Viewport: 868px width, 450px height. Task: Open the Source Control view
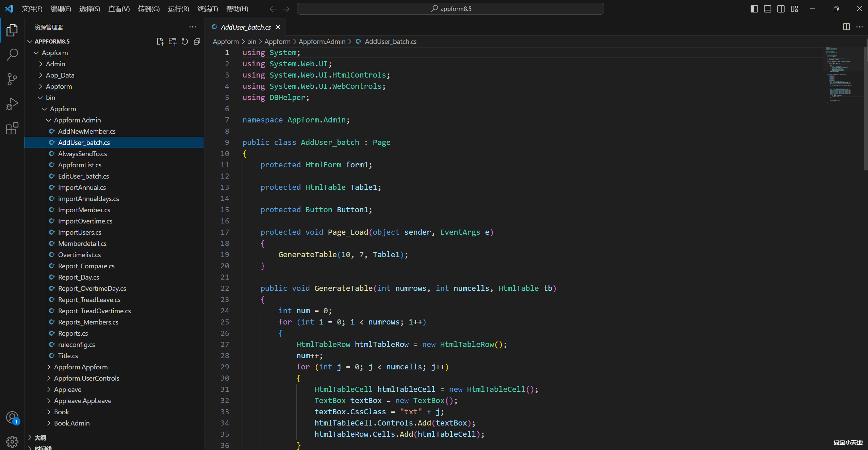tap(12, 79)
